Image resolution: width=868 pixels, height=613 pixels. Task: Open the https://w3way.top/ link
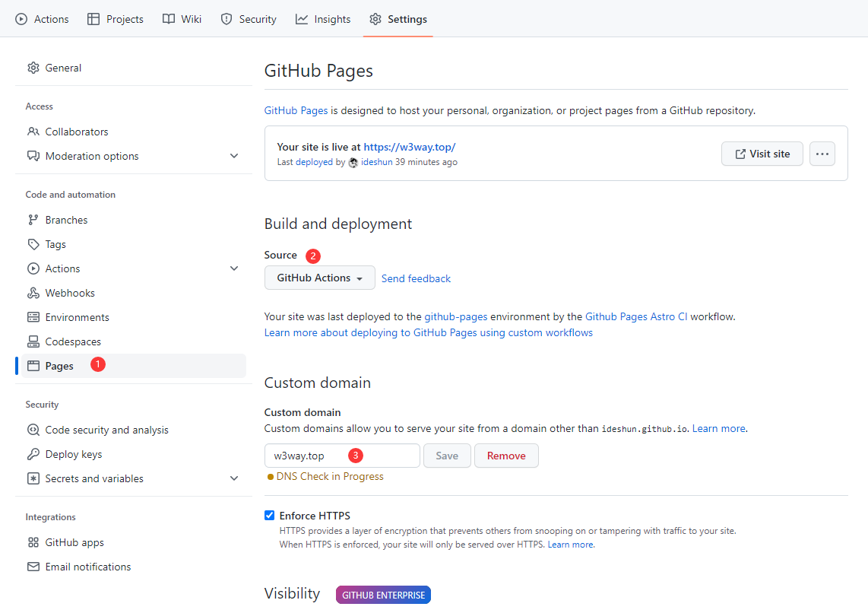click(409, 147)
